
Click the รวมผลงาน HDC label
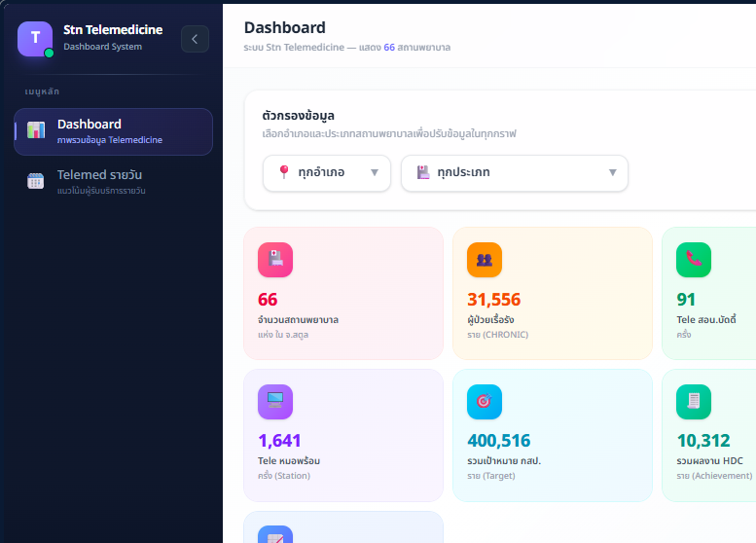[709, 461]
